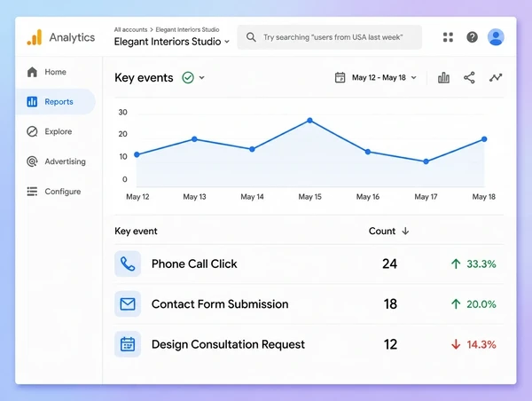This screenshot has height=401, width=532.
Task: Click the Key events report title
Action: click(x=144, y=78)
